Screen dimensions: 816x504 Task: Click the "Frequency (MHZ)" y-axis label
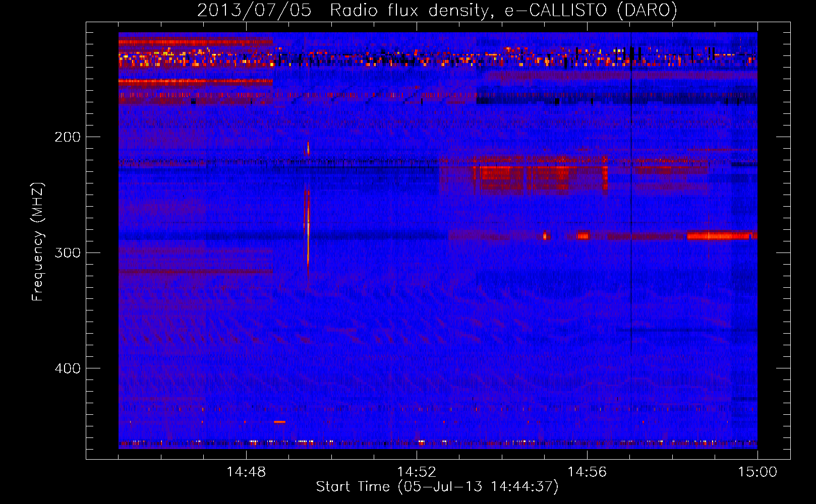point(38,241)
